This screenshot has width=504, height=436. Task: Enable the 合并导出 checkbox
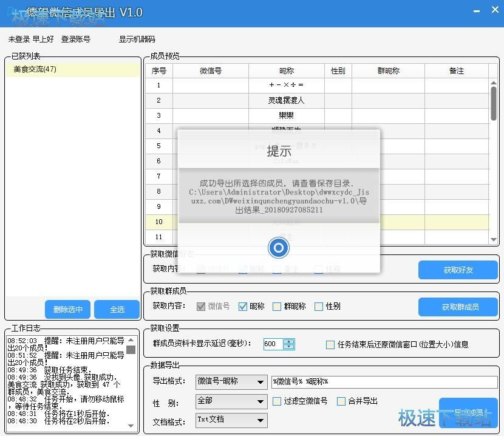(341, 401)
